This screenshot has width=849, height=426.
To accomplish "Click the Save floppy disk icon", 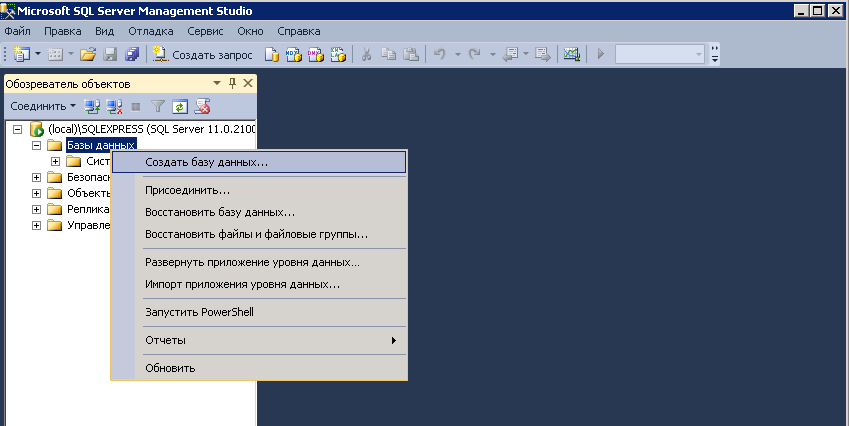I will tap(110, 54).
